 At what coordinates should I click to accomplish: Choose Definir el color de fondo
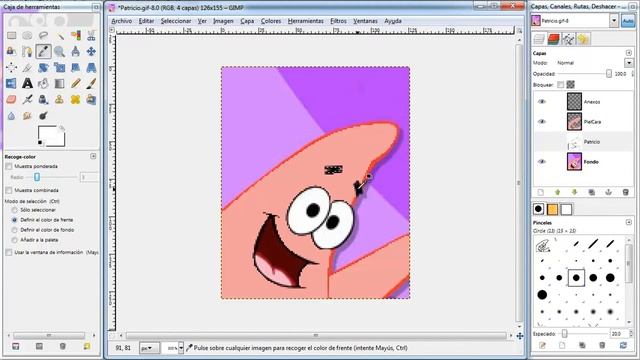point(15,230)
